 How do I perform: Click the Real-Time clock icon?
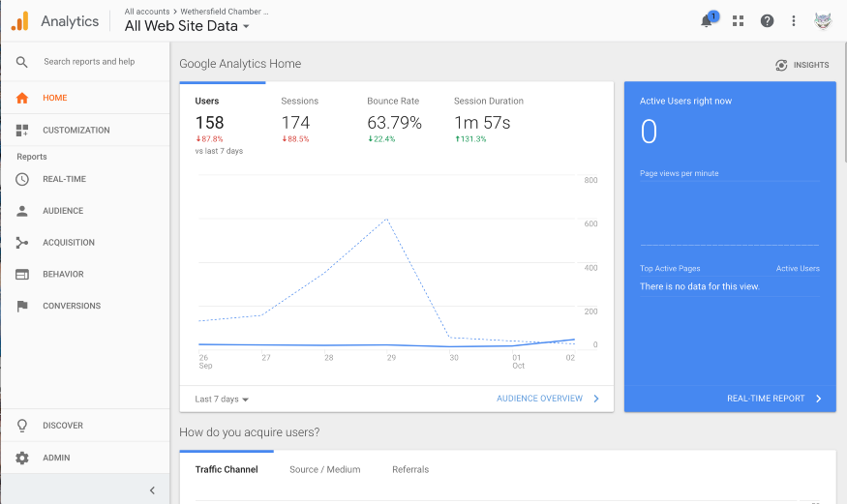coord(22,179)
